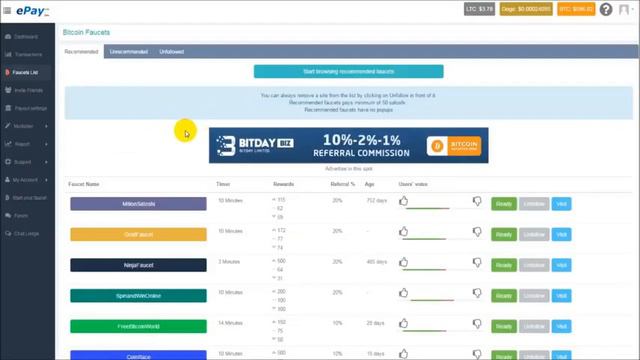Open the sidebar item with Bitcoin icon
The width and height of the screenshot is (640, 360).
7,198
